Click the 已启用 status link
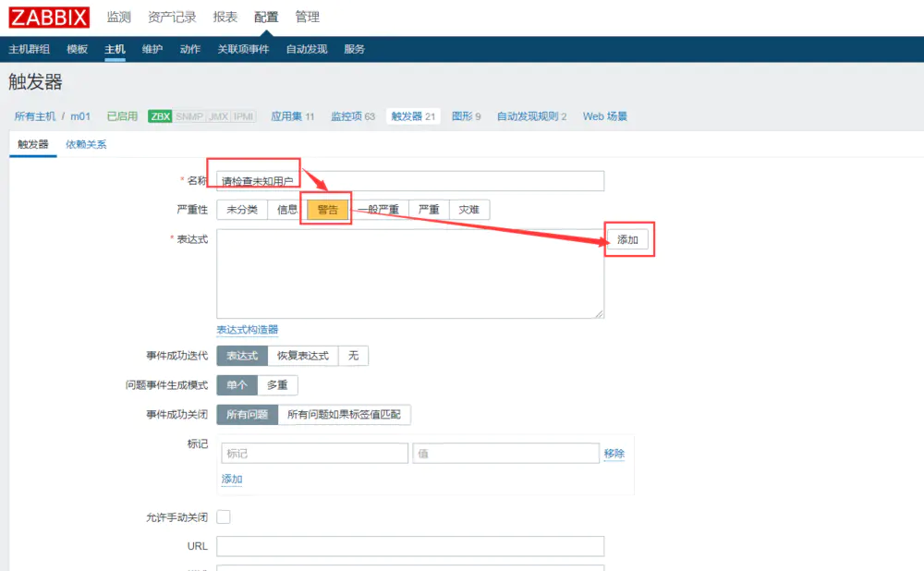 [x=122, y=116]
